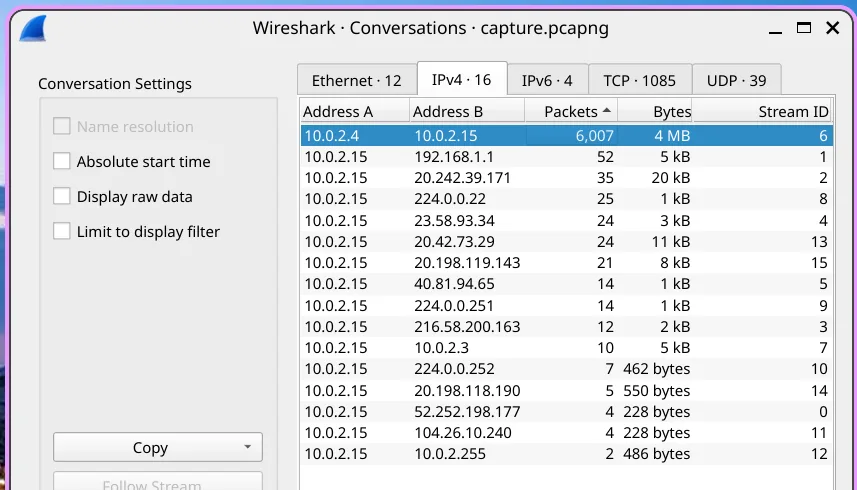The image size is (857, 490).
Task: Click the Copy button
Action: [158, 447]
